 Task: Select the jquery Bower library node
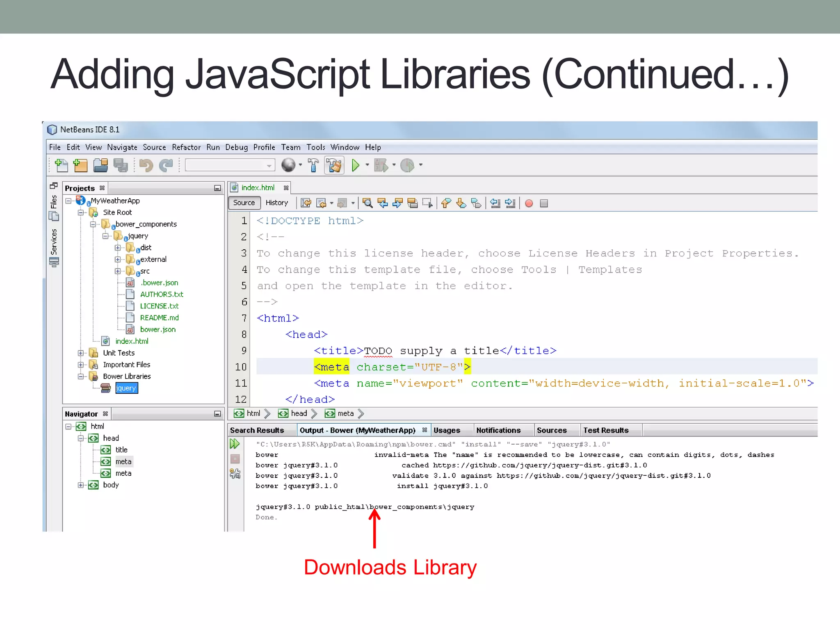(x=126, y=388)
